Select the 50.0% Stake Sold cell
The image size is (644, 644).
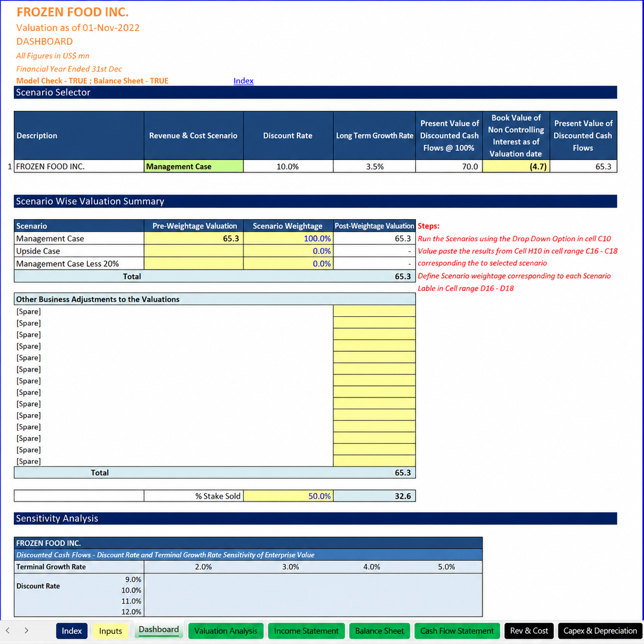pyautogui.click(x=288, y=496)
